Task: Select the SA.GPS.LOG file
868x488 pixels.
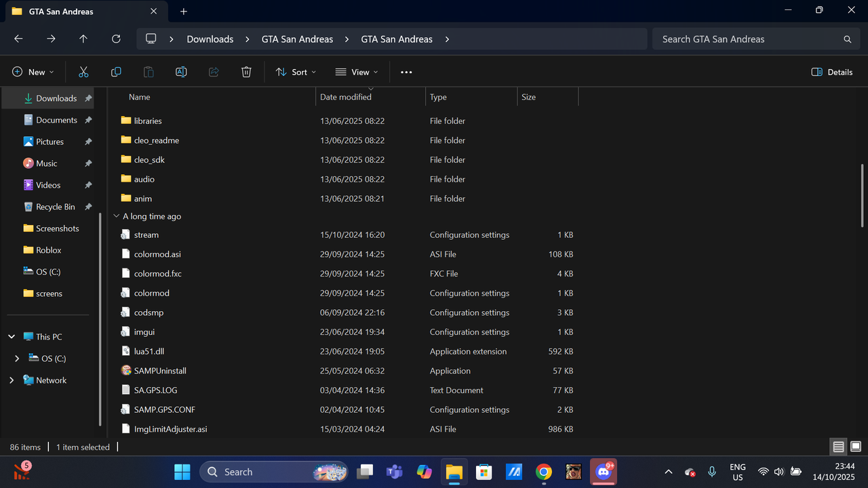Action: point(155,390)
